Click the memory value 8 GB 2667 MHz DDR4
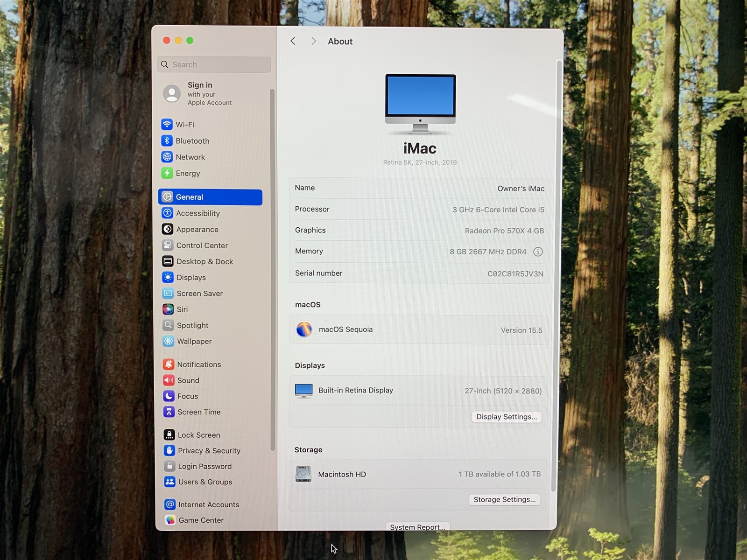Viewport: 747px width, 560px height. tap(488, 252)
